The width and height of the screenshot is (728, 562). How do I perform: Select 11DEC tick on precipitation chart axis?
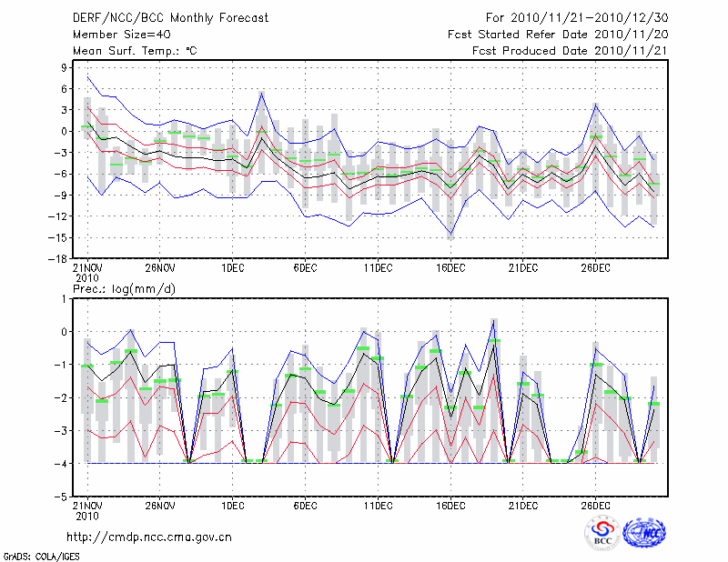point(378,505)
